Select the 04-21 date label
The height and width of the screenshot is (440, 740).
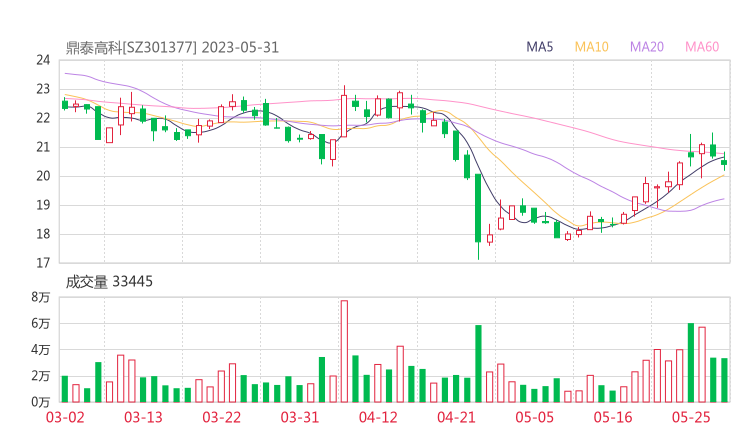(457, 417)
